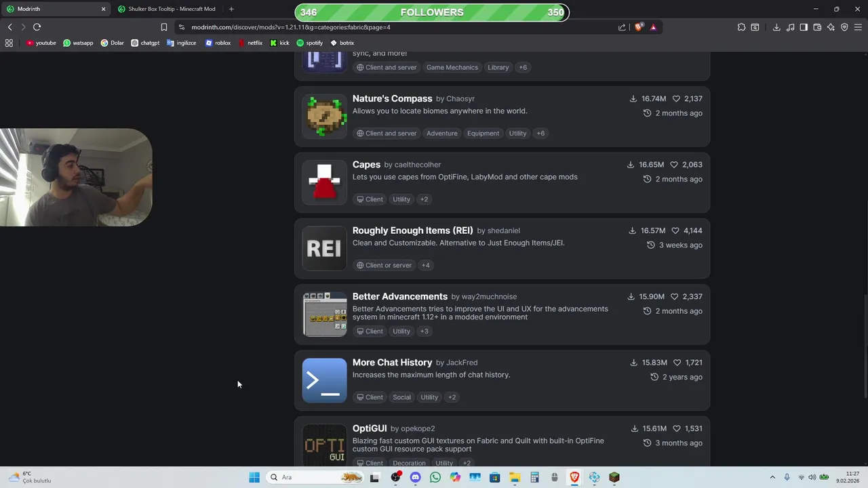Click the OptiGUI mod logo
The width and height of the screenshot is (868, 488).
click(324, 445)
